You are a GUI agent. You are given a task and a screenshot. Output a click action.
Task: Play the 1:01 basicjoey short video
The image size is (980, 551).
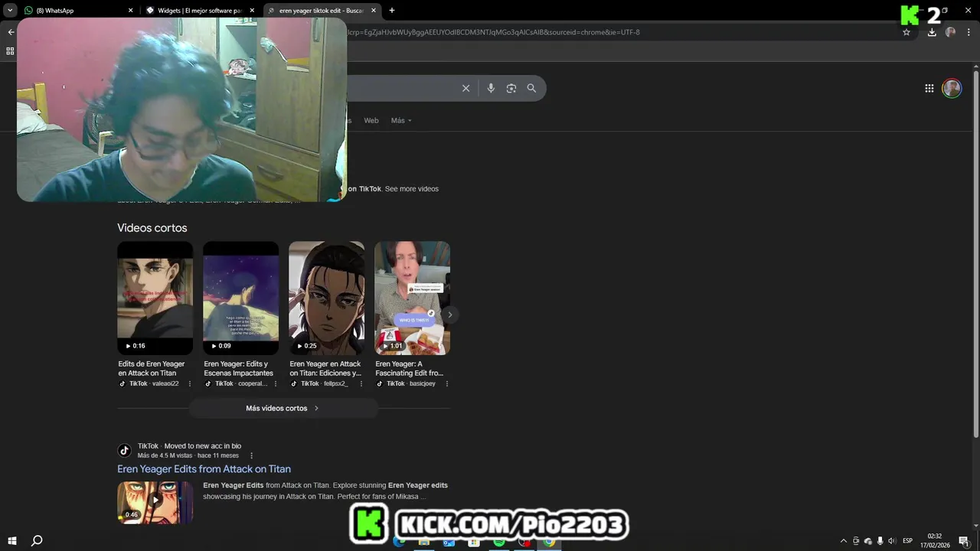click(412, 298)
